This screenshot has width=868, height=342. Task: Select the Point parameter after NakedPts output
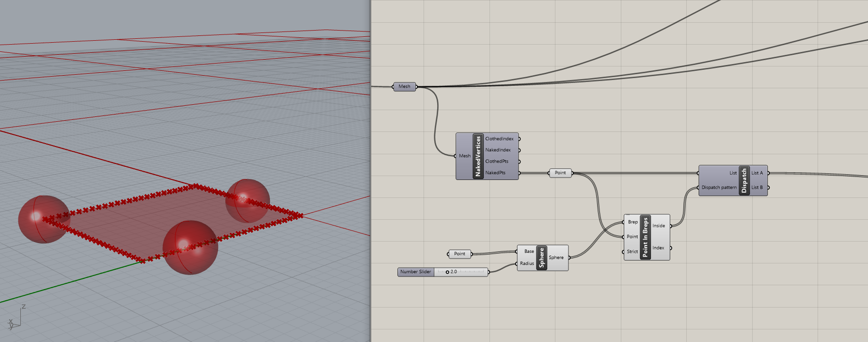pos(560,173)
